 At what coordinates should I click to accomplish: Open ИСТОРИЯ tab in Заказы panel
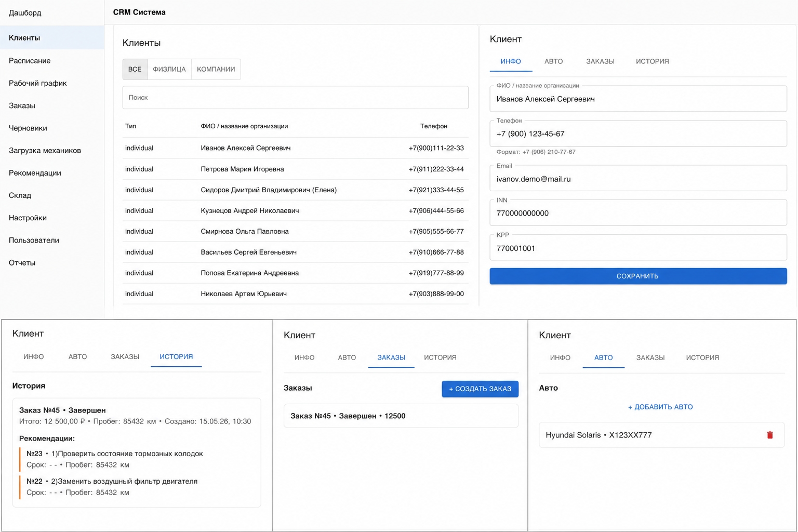tap(440, 358)
